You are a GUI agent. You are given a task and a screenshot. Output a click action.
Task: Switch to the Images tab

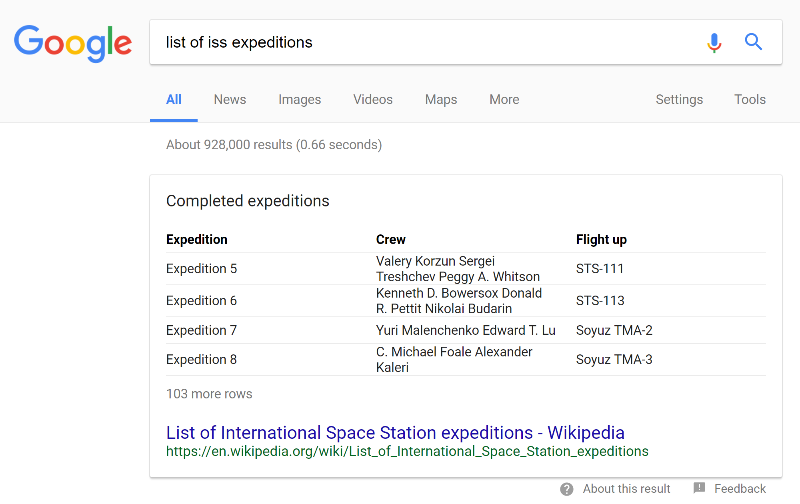(300, 99)
